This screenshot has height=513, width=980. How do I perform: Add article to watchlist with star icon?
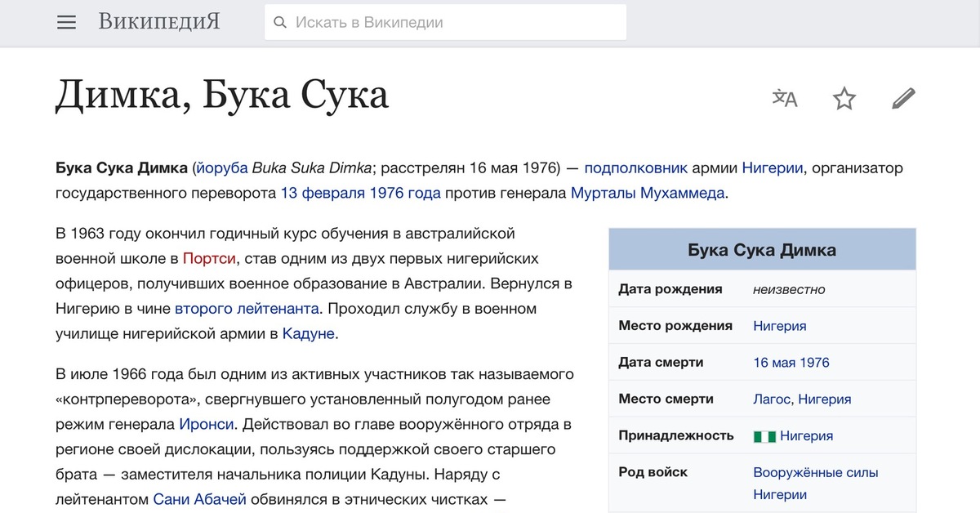[x=844, y=99]
